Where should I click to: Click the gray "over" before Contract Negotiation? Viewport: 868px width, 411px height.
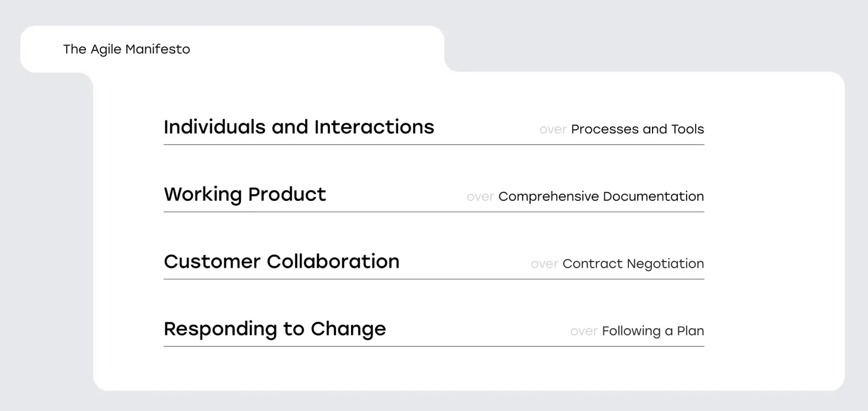tap(544, 264)
